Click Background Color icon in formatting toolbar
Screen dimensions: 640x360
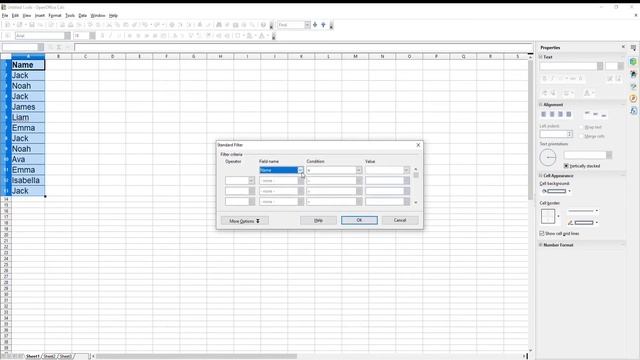click(x=249, y=36)
